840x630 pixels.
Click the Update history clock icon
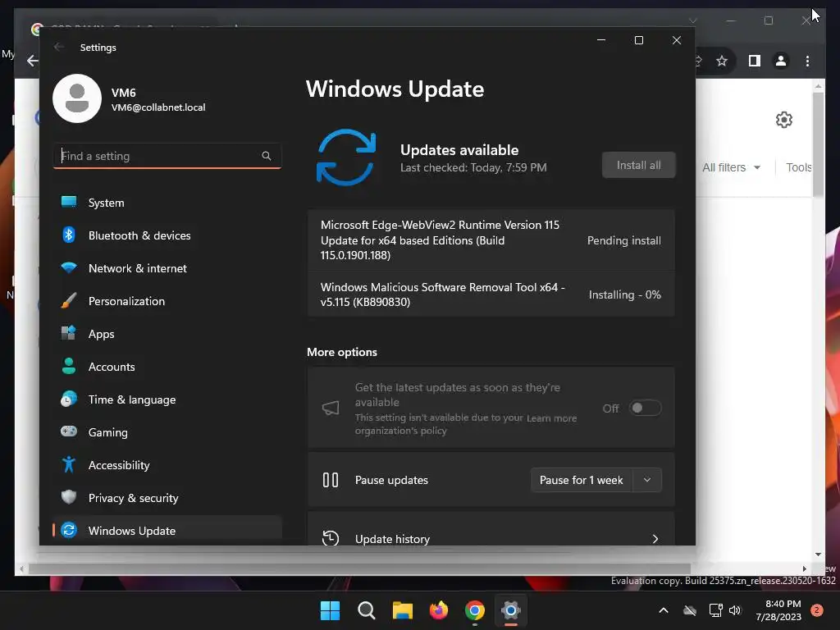point(331,538)
